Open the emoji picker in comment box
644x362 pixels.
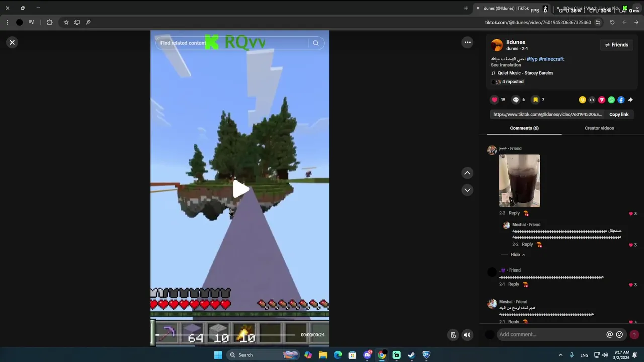619,335
